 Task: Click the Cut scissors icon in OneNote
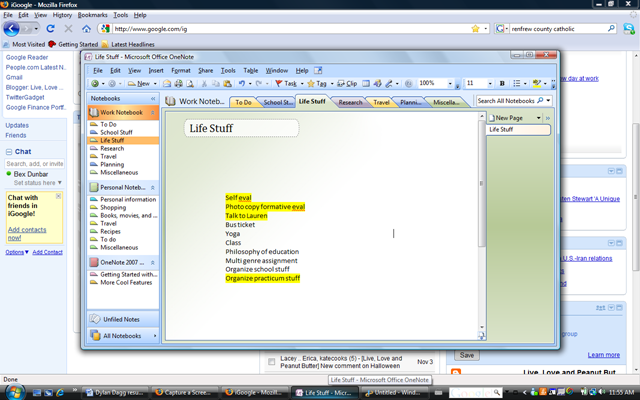click(x=204, y=83)
